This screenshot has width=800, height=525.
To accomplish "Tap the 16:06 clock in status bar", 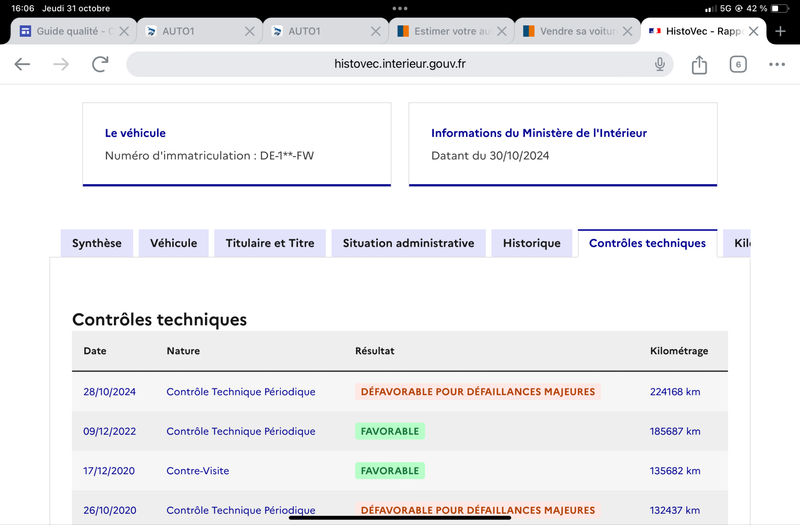I will pos(22,9).
